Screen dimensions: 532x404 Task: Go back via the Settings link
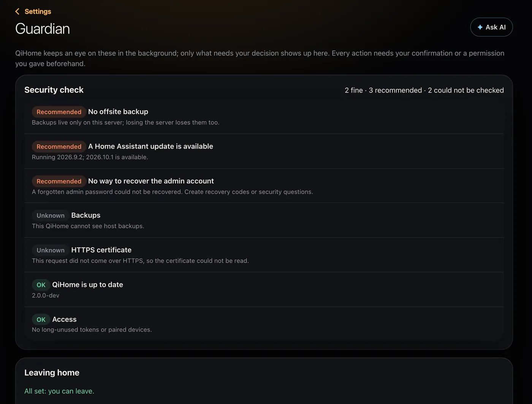tap(33, 11)
